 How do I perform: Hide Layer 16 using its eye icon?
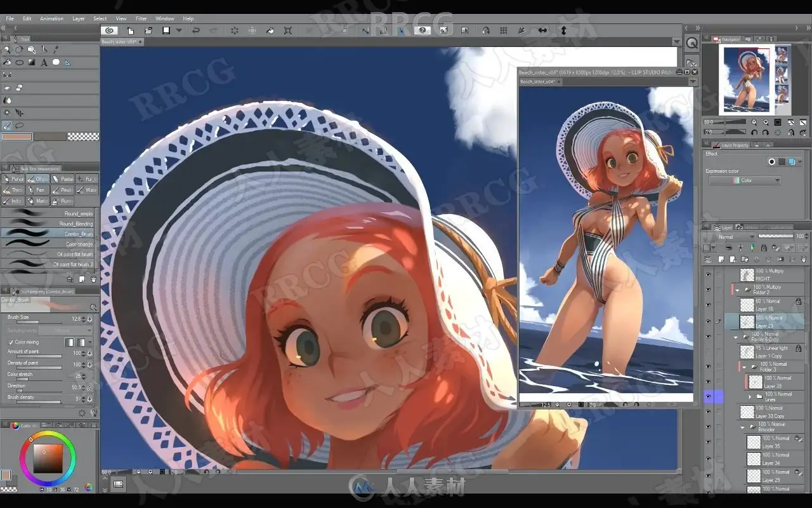[x=709, y=305]
